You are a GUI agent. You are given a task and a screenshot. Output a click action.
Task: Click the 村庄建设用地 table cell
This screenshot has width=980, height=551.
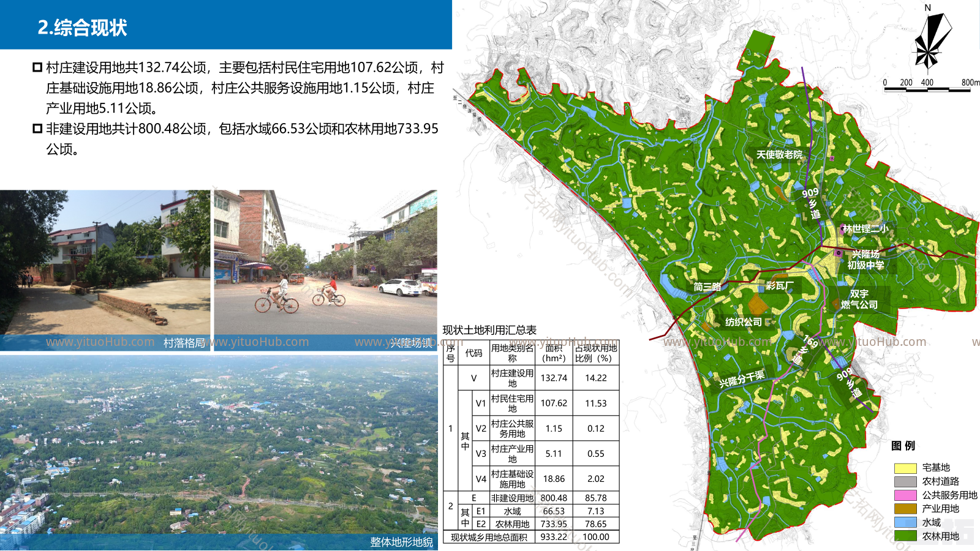point(512,378)
